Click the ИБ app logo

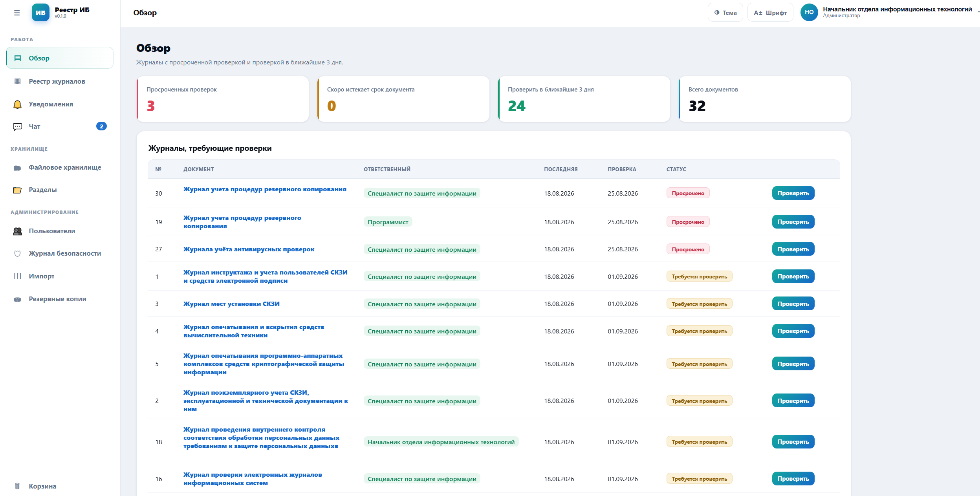[x=40, y=13]
